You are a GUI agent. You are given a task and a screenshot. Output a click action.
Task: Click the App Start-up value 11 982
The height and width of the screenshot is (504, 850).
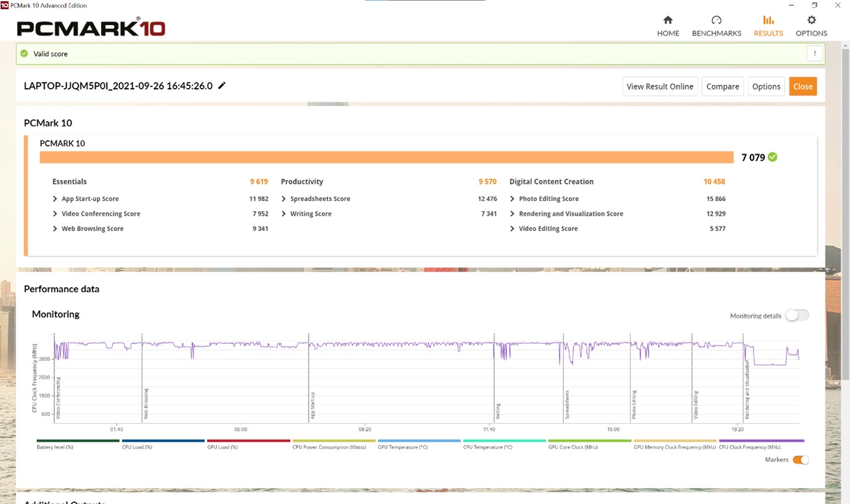[259, 199]
